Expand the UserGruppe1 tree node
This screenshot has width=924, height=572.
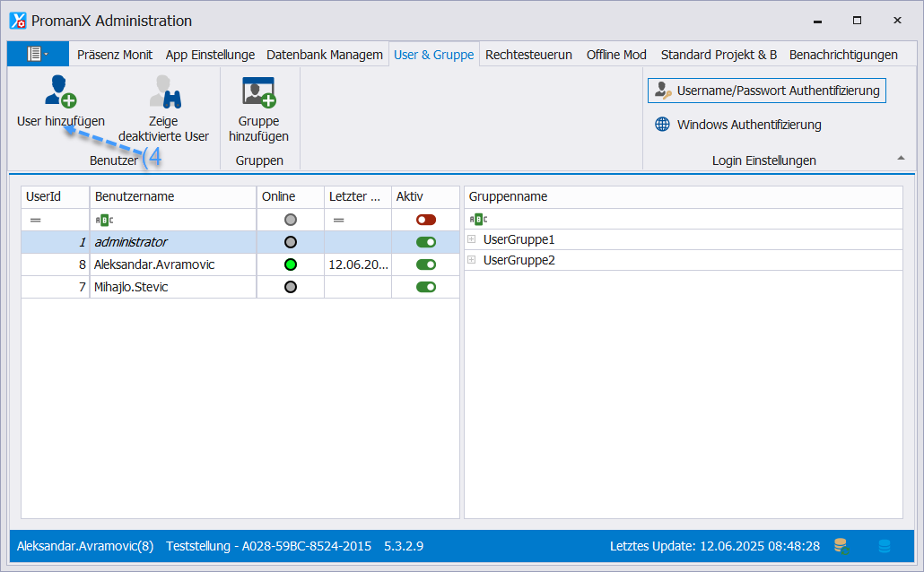click(x=472, y=239)
